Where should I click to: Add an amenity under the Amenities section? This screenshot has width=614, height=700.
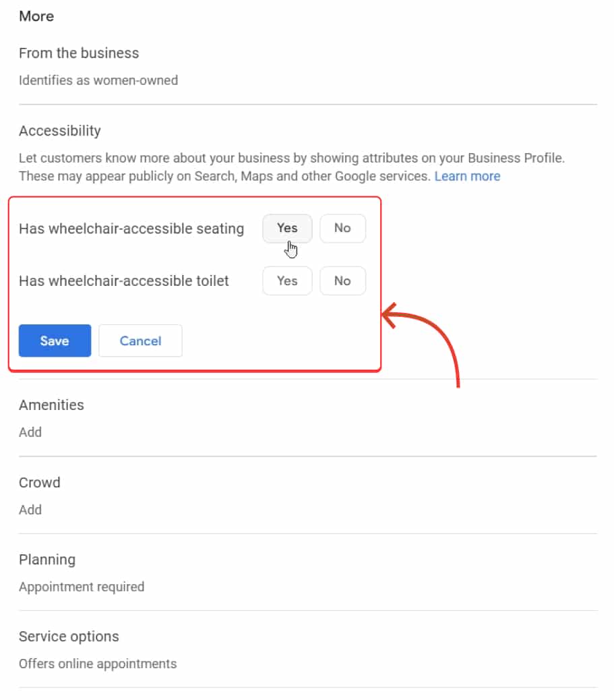coord(30,432)
